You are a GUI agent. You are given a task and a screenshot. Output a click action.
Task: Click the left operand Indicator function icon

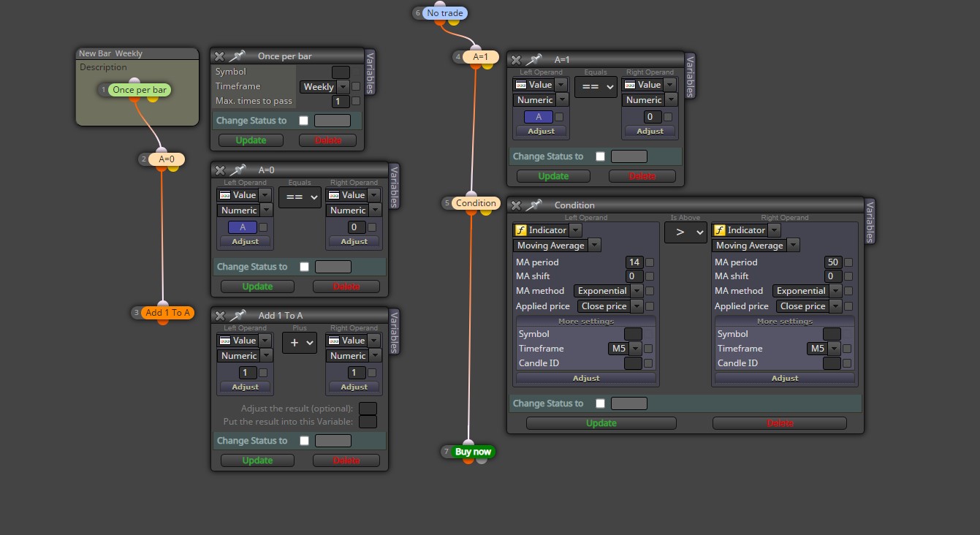[x=520, y=230]
